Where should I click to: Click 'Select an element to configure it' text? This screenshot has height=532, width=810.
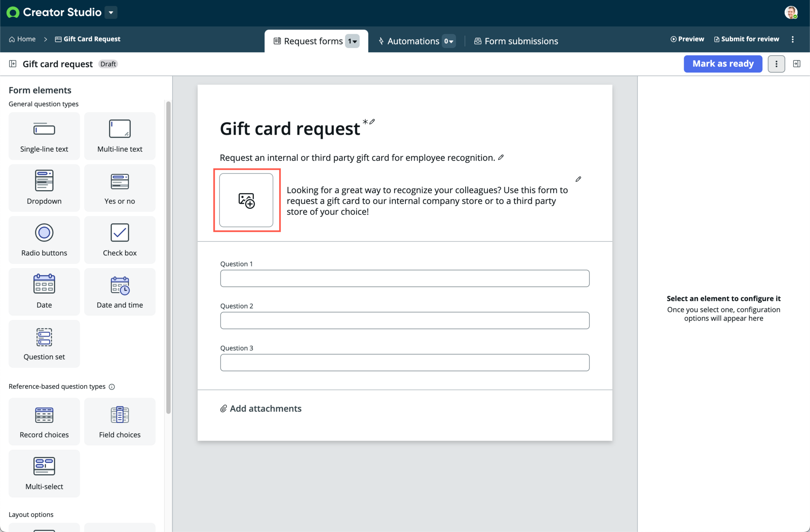point(724,298)
